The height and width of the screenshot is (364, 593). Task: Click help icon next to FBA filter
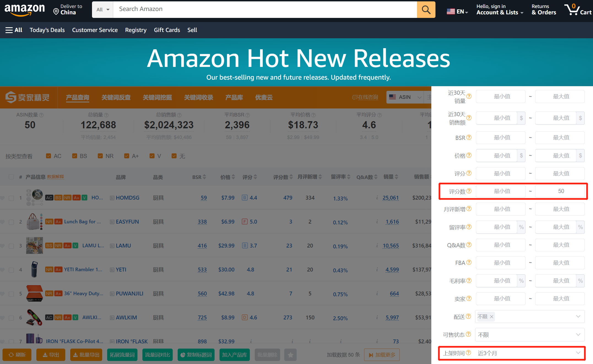click(x=469, y=262)
